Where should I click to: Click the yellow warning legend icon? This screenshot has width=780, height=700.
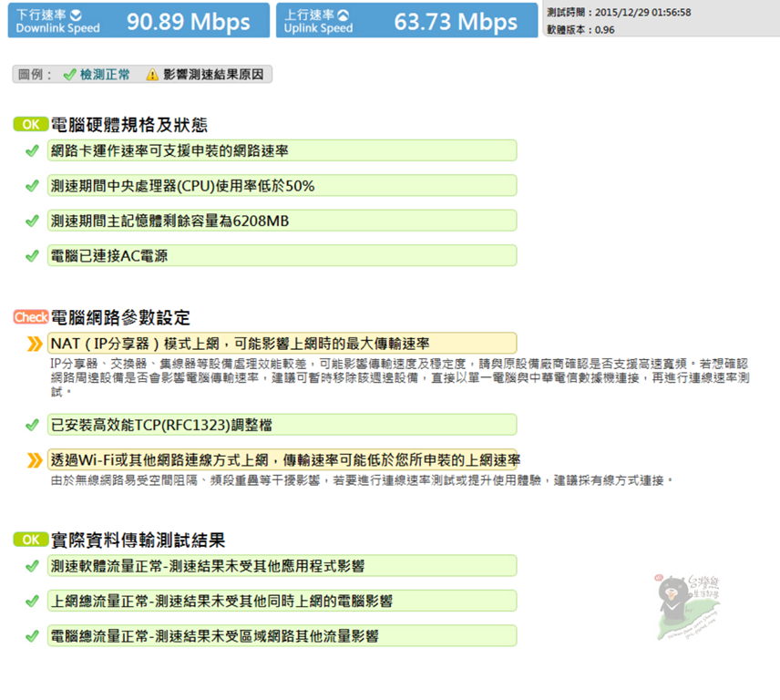tap(152, 75)
